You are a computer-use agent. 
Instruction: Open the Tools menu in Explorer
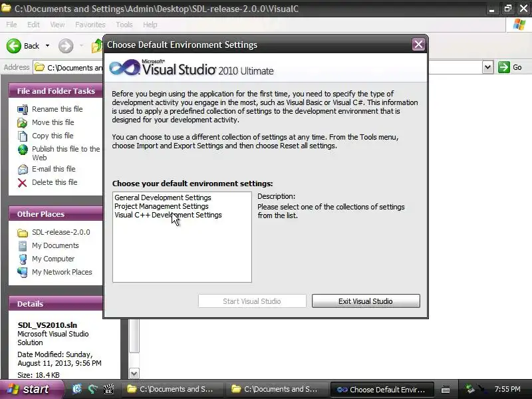[124, 25]
